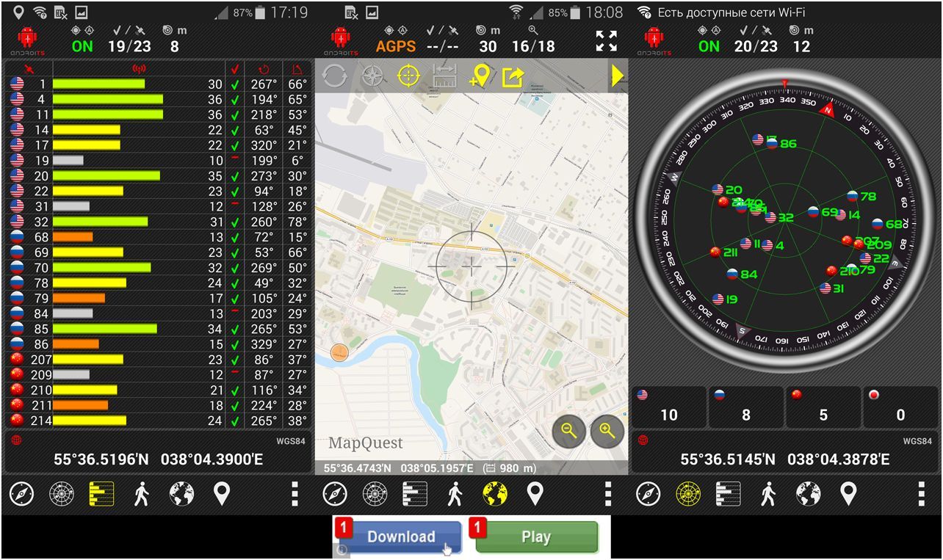Open the three-dot overflow menu below satellite list
Image resolution: width=943 pixels, height=560 pixels.
pos(295,494)
